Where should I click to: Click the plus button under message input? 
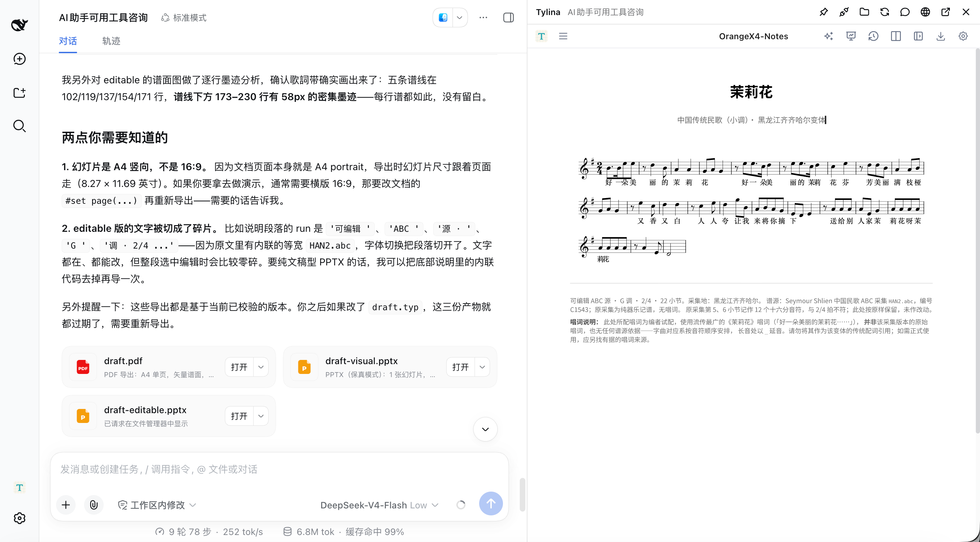(66, 505)
